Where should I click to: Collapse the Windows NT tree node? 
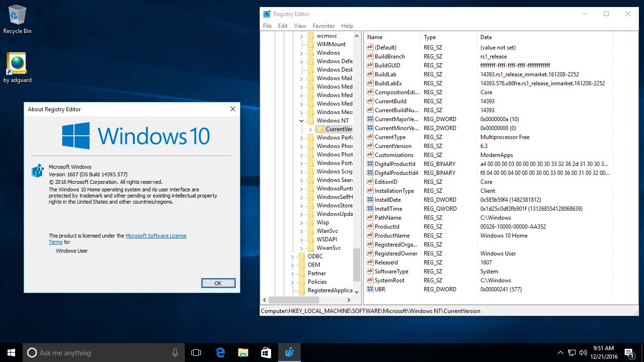302,121
